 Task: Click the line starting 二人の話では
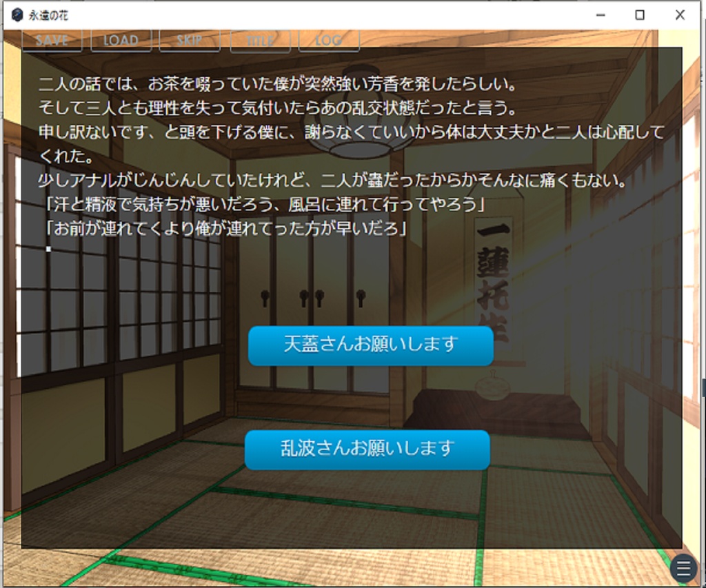[x=278, y=84]
